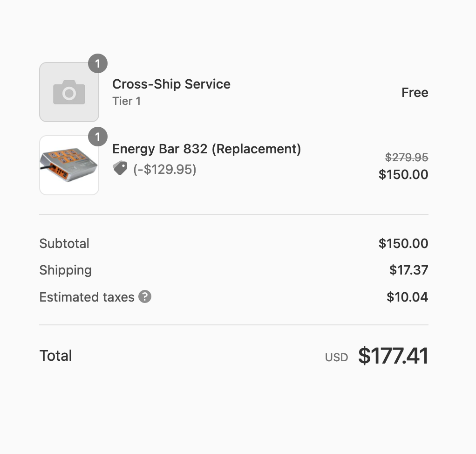Select the Cross-Ship Service item name
476x454 pixels.
(171, 84)
